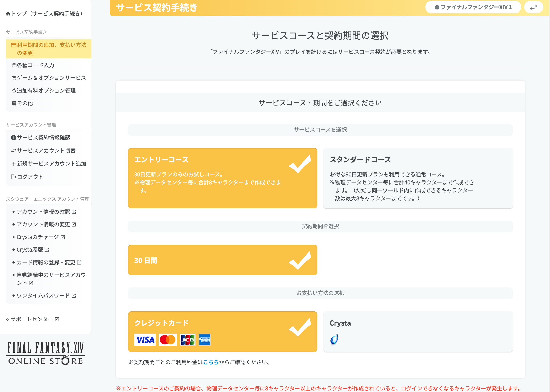Click the Final Fantasy XIV Online Store logo
This screenshot has width=550, height=392.
tap(45, 353)
